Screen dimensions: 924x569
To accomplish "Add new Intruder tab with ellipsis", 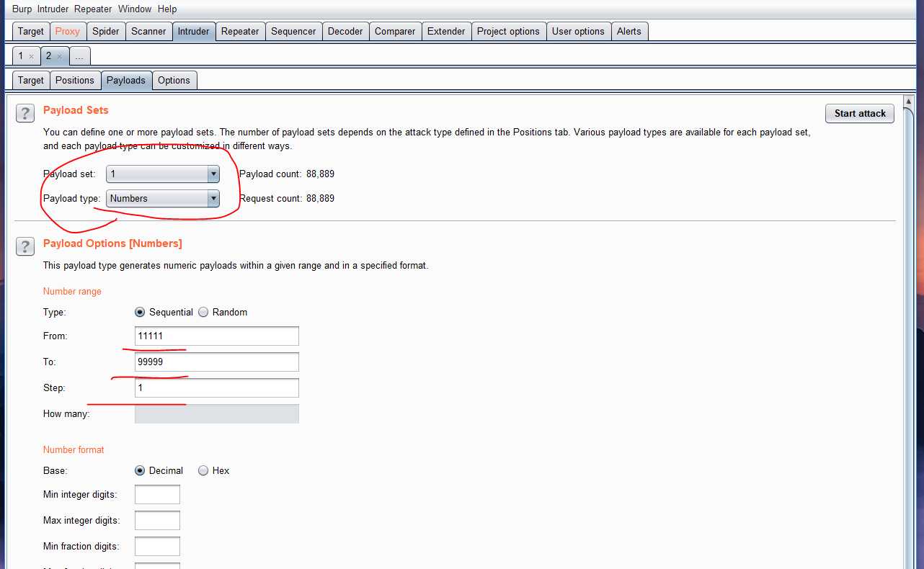I will (x=79, y=55).
